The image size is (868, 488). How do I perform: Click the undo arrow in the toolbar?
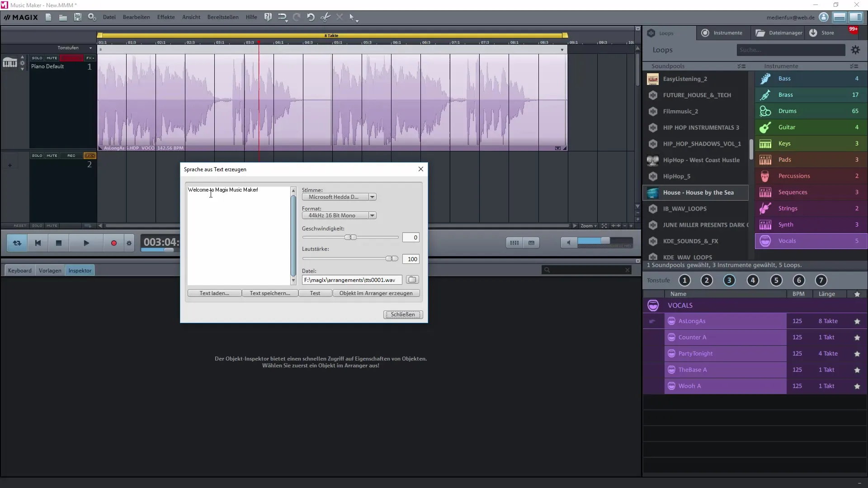pos(311,17)
